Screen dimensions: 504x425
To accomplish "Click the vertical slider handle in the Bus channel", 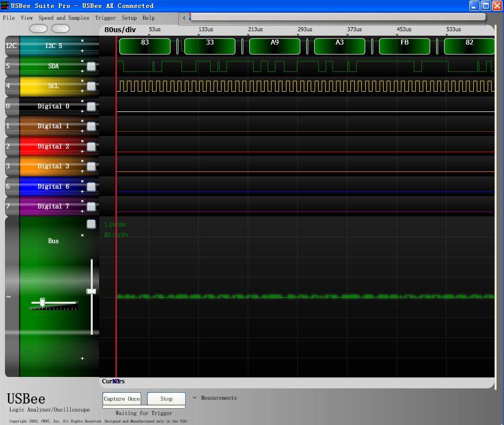I will pos(91,291).
